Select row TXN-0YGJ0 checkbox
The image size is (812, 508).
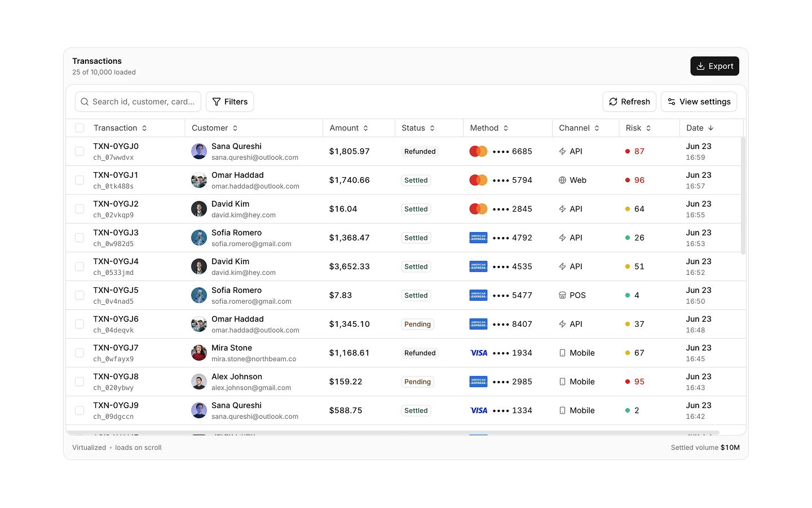80,151
